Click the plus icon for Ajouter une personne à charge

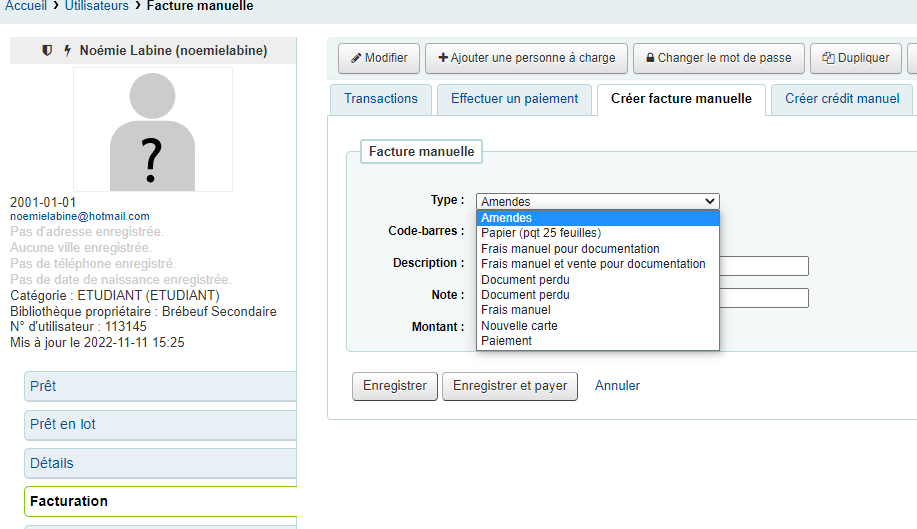(443, 58)
